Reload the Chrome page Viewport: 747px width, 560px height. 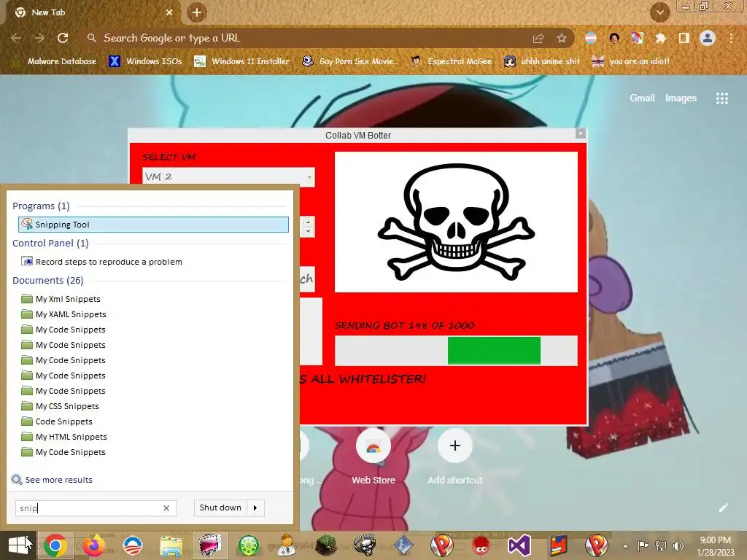[x=63, y=38]
